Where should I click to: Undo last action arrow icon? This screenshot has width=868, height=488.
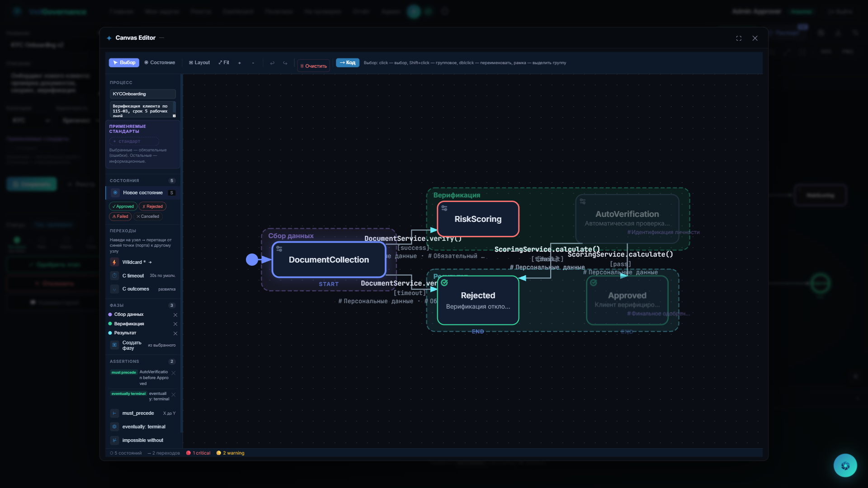tap(272, 63)
